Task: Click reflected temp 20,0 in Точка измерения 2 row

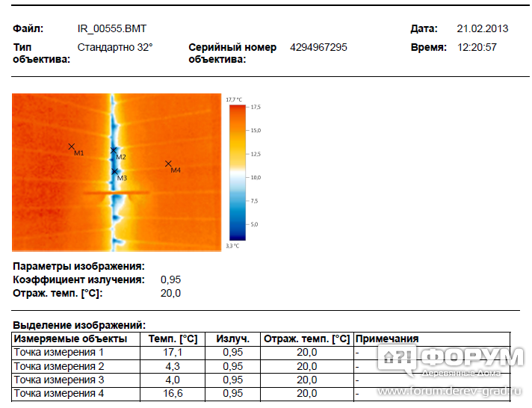Action: 307,367
